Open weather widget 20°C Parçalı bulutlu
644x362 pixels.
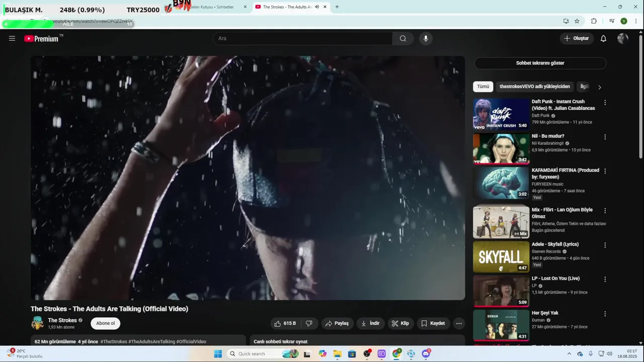(25, 353)
